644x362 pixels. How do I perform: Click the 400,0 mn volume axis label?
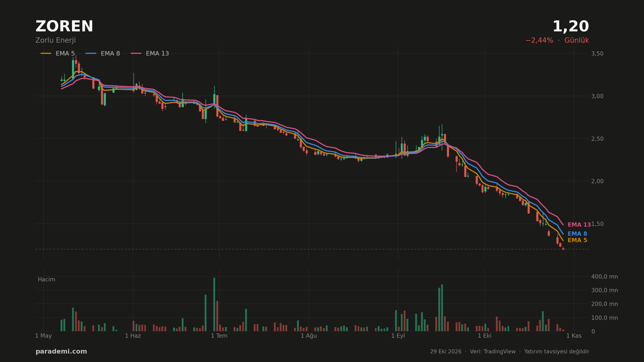[605, 277]
